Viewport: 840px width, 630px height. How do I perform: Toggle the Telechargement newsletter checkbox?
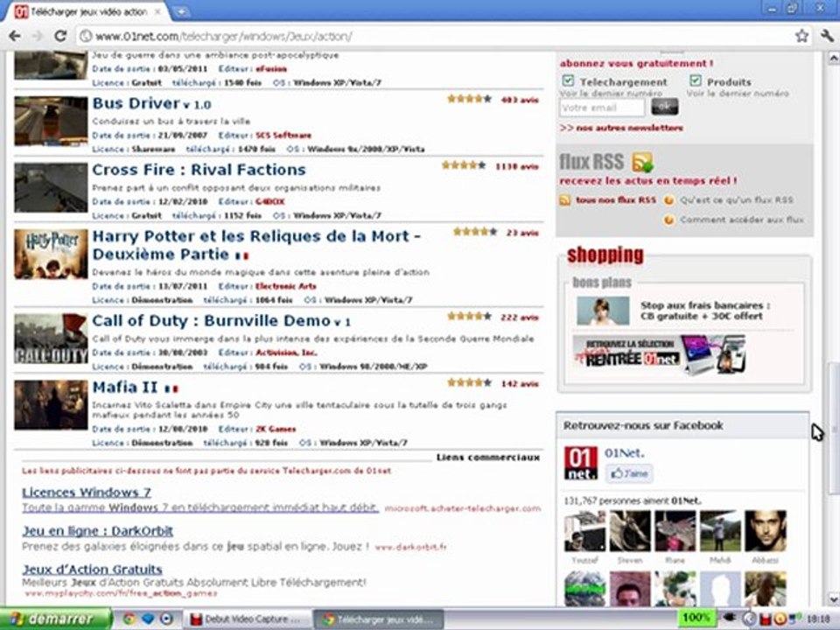click(568, 80)
